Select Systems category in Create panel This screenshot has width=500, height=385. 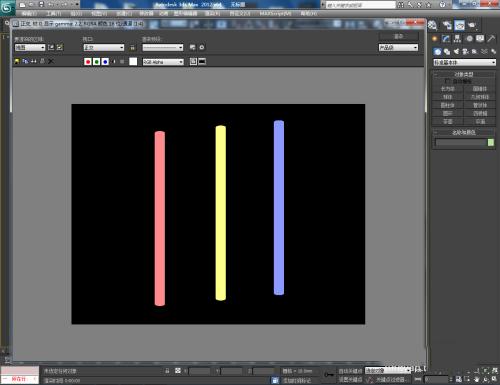point(493,51)
